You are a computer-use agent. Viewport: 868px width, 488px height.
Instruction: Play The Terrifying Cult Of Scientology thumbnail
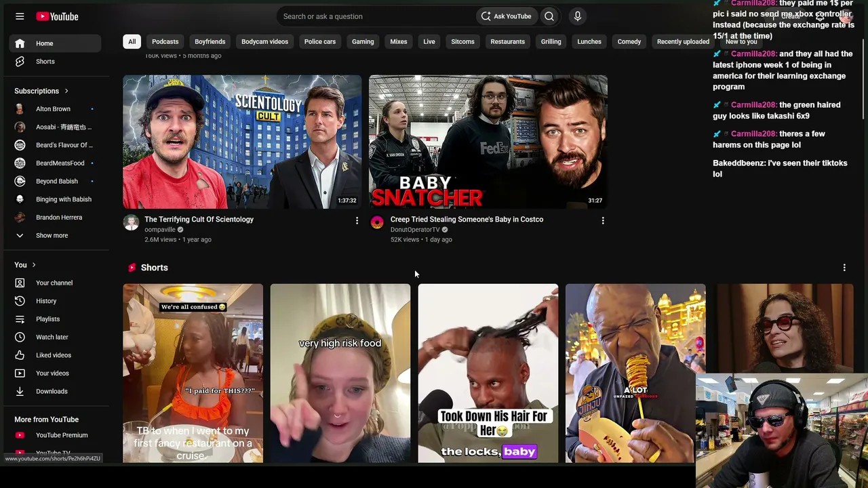242,142
